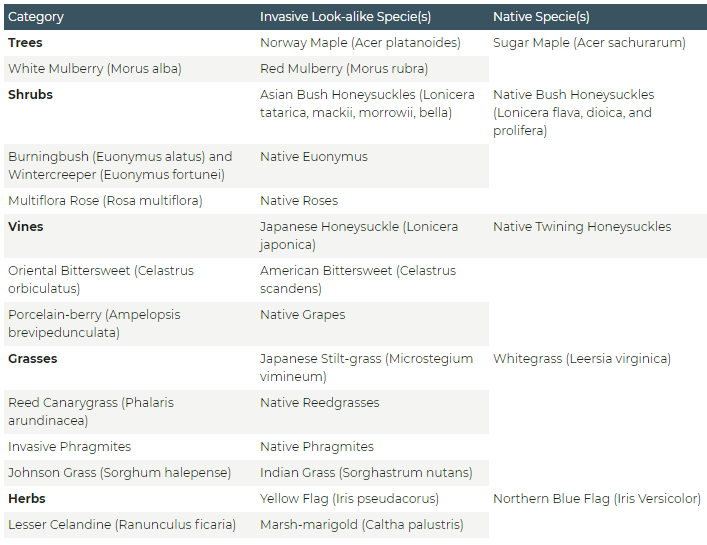Select Red Mulberry (Morus rubra) cell
Image resolution: width=707 pixels, height=545 pixels.
pos(344,69)
